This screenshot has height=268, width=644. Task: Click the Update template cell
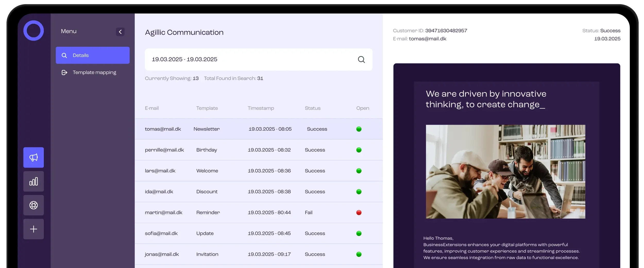click(x=205, y=233)
